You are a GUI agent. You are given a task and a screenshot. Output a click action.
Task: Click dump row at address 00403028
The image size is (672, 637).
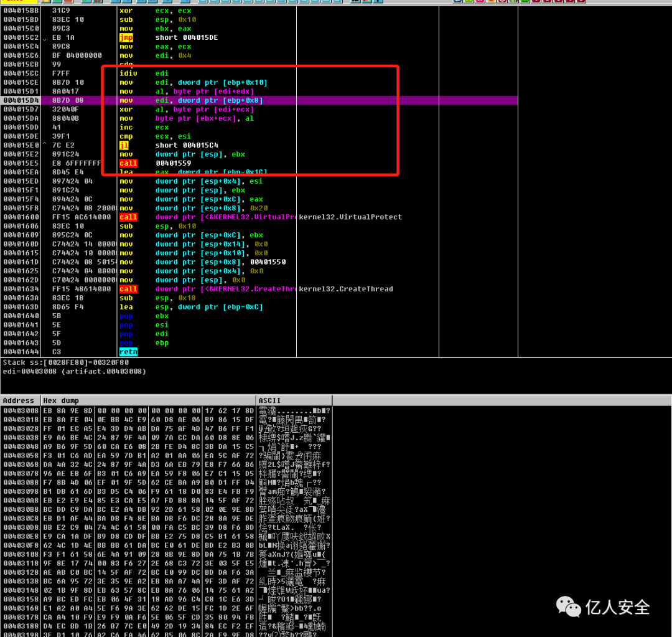point(166,430)
